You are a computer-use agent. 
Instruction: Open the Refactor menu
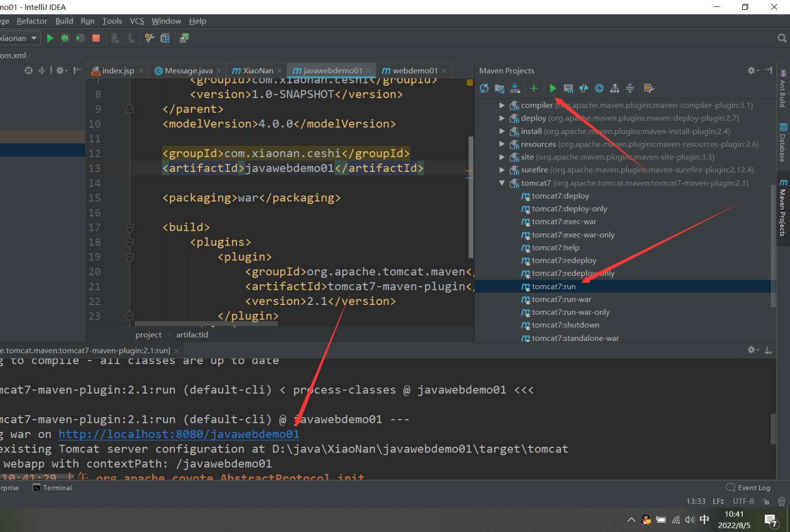point(32,21)
